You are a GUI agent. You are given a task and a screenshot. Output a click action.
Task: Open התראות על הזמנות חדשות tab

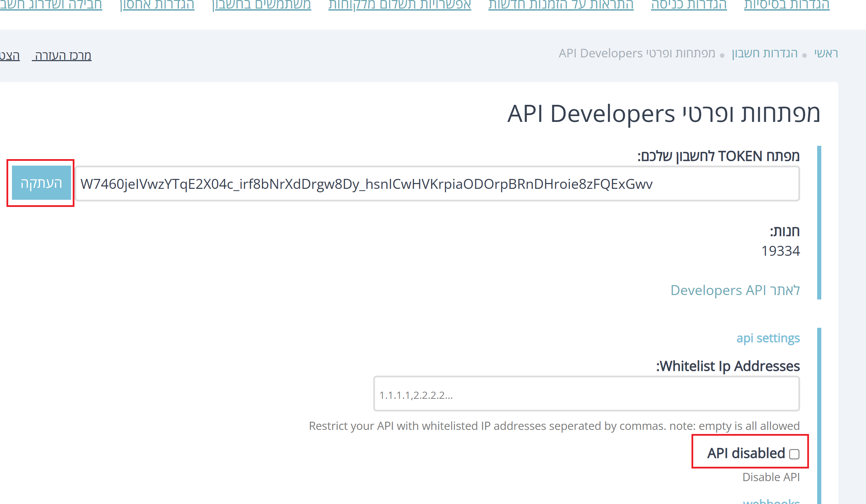(x=561, y=5)
